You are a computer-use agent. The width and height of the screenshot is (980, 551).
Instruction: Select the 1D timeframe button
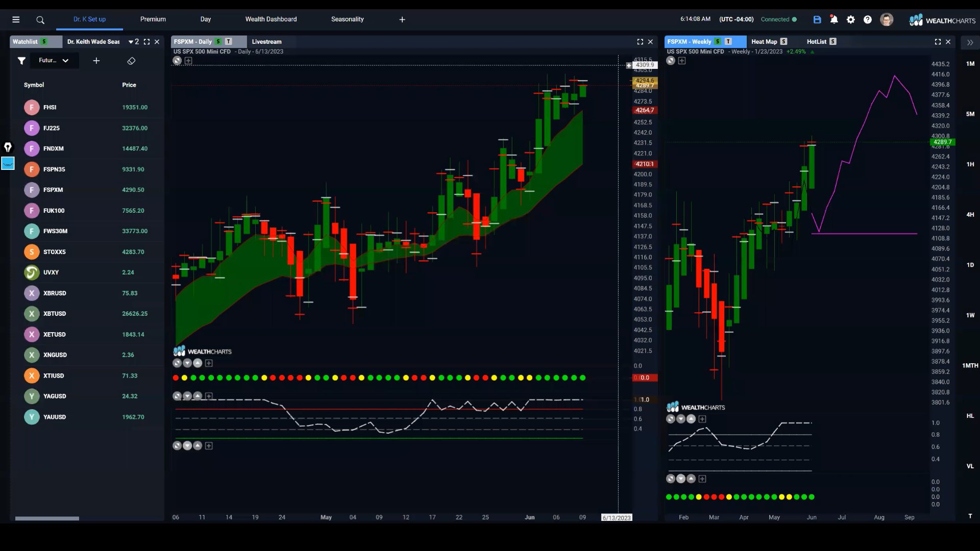coord(970,265)
